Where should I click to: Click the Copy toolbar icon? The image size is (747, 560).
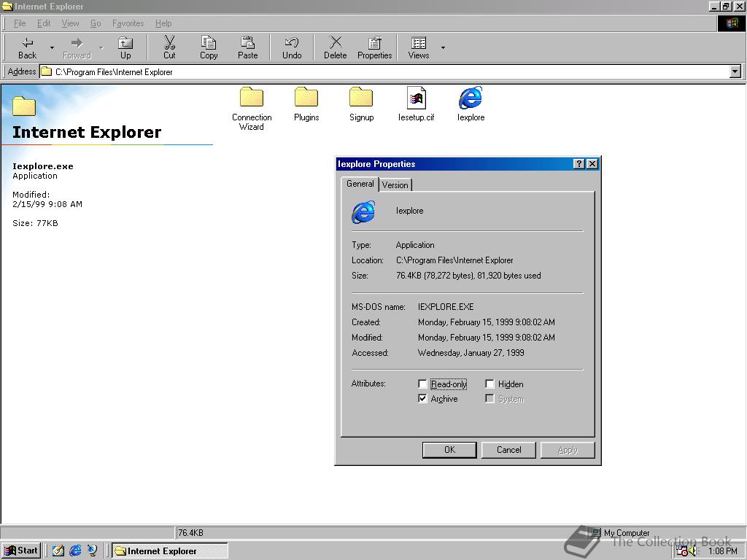[209, 47]
